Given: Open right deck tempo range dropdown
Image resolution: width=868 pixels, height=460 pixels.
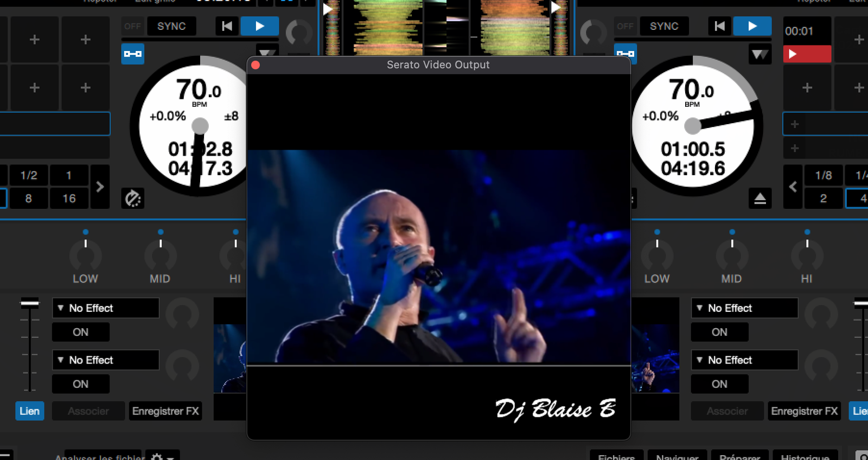Looking at the screenshot, I should (759, 54).
